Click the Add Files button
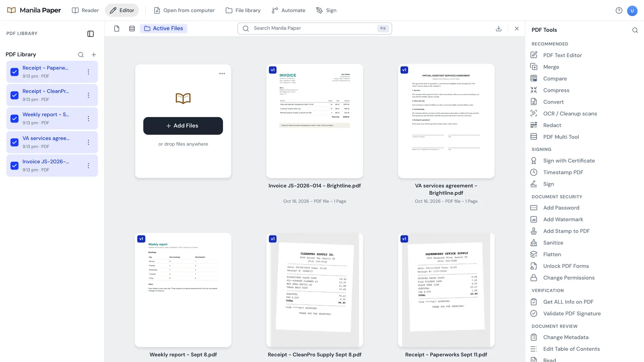 (x=183, y=126)
